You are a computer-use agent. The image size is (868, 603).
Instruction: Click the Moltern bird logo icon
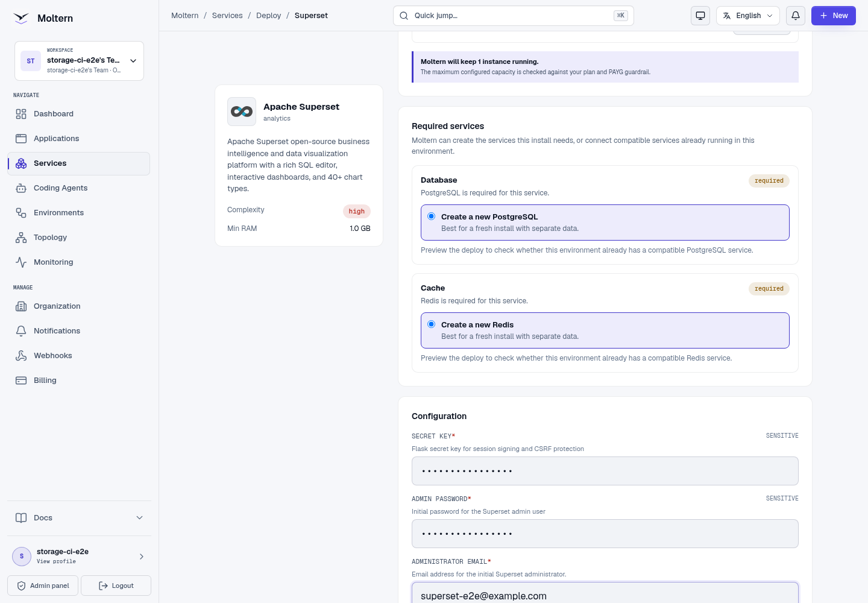(x=21, y=18)
